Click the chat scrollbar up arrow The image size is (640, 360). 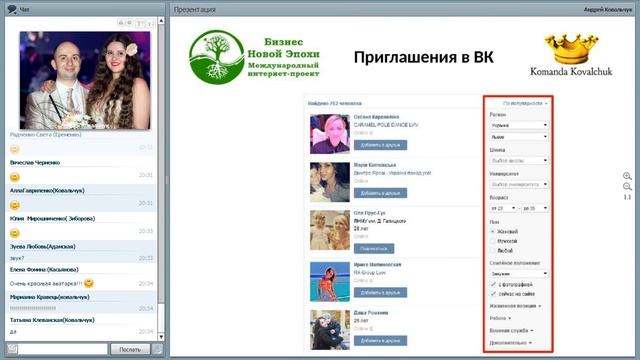(x=161, y=20)
